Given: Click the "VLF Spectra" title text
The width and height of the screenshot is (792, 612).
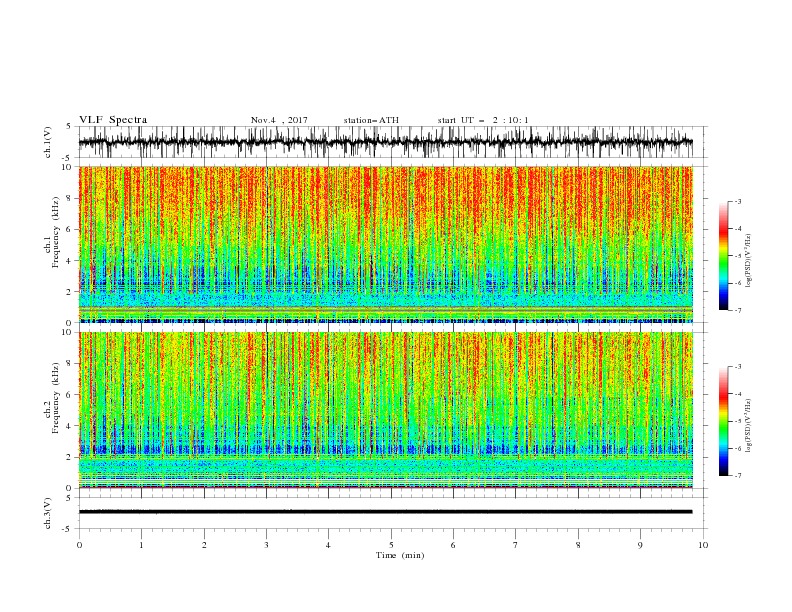Looking at the screenshot, I should click(113, 120).
